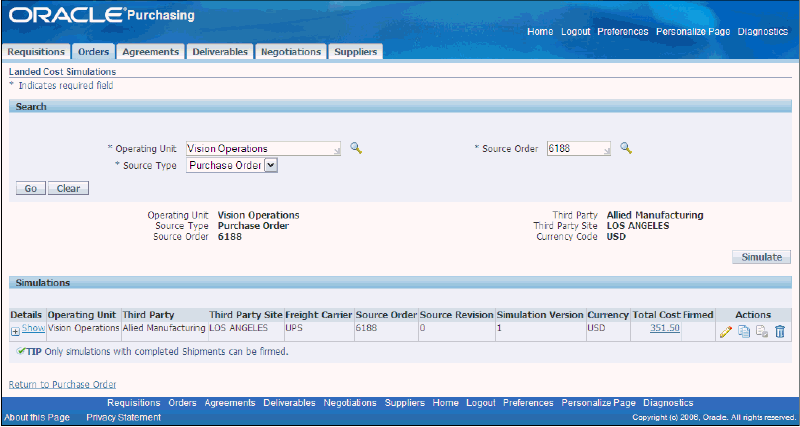Click the disabled firm simulation icon
Viewport: 800px width, 427px height.
click(762, 332)
